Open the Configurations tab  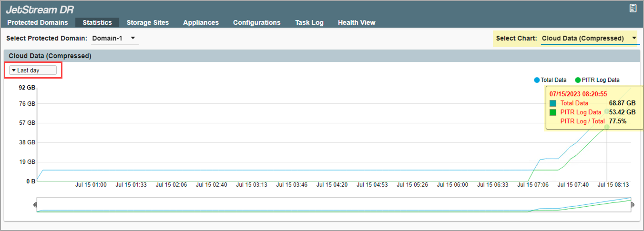tap(256, 22)
